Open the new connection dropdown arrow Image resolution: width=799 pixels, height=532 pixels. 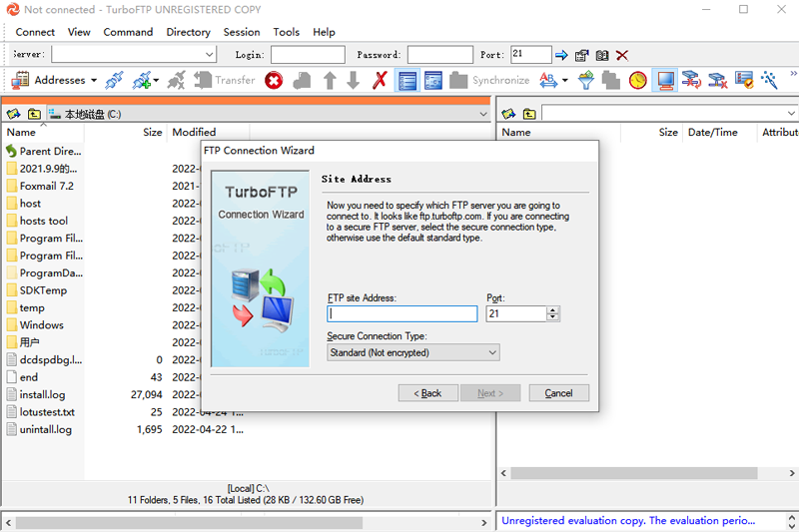click(156, 81)
